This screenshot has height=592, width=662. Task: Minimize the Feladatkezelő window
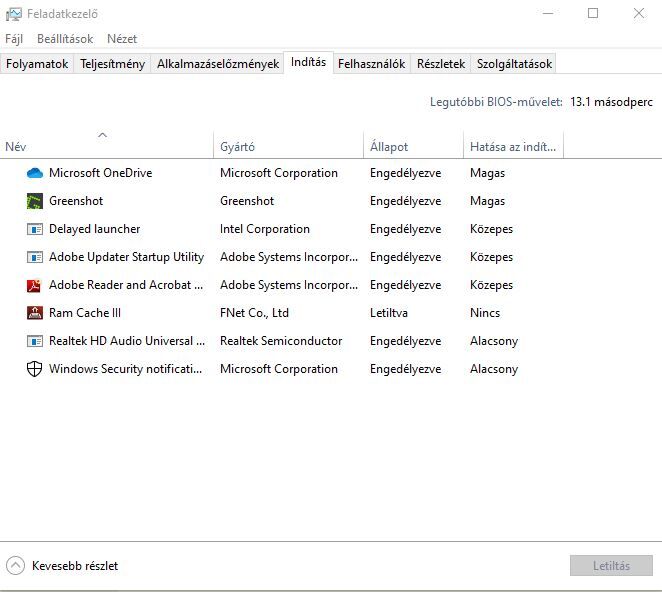point(548,14)
